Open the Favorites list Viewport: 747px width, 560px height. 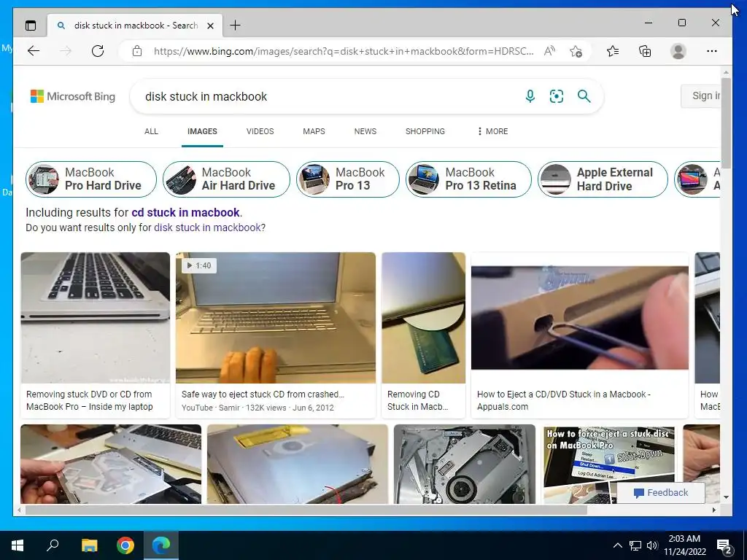[613, 51]
